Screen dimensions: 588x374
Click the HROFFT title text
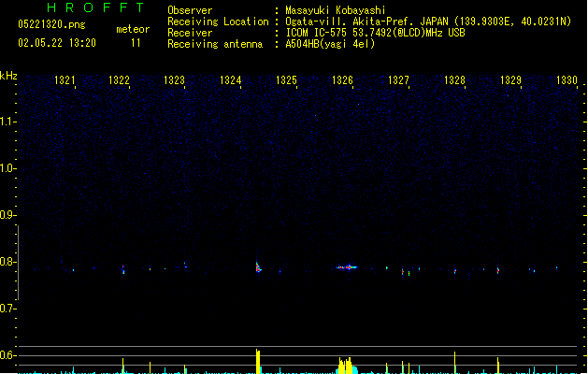(95, 7)
